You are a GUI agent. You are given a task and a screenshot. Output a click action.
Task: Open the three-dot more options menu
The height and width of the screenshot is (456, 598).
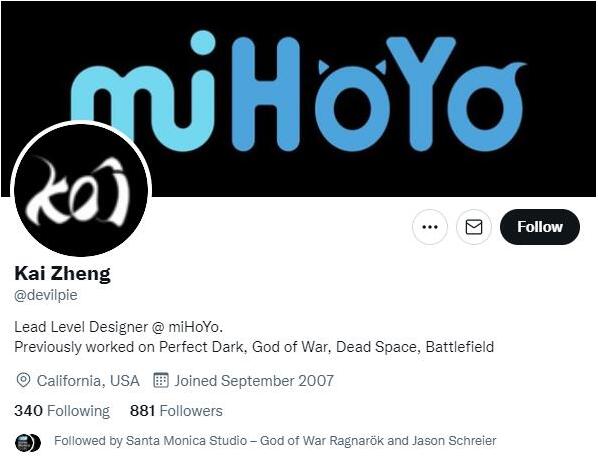point(430,227)
